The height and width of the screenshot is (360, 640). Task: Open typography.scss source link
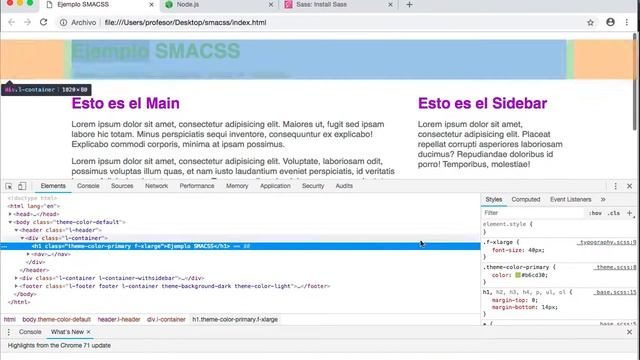tap(607, 242)
